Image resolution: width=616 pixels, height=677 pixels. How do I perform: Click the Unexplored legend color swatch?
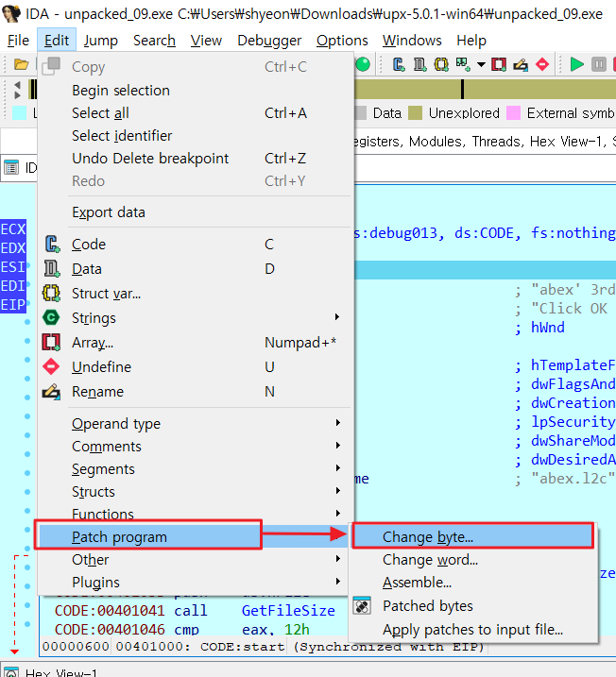[415, 113]
